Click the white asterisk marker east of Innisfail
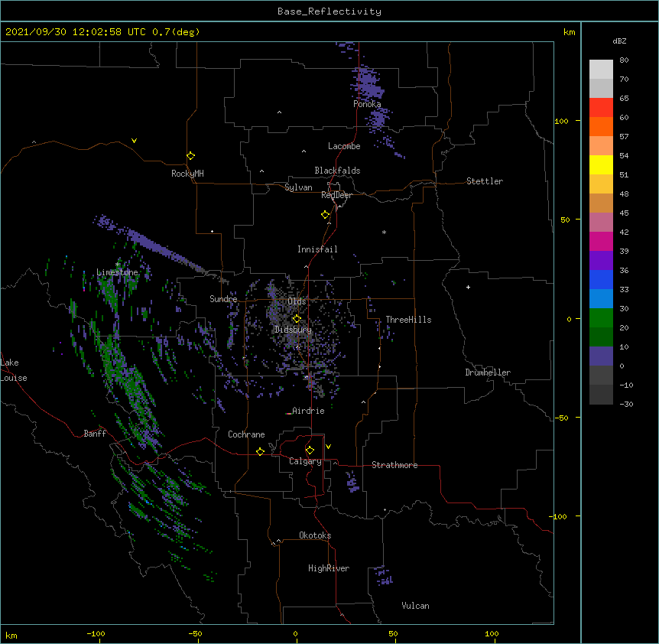The height and width of the screenshot is (644, 659). pos(384,232)
